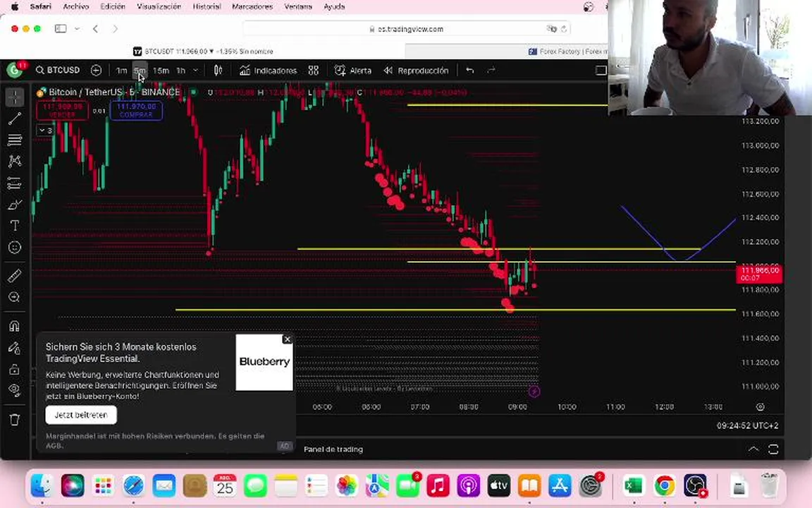Open the chart layout selector icon
812x508 pixels.
pos(601,71)
